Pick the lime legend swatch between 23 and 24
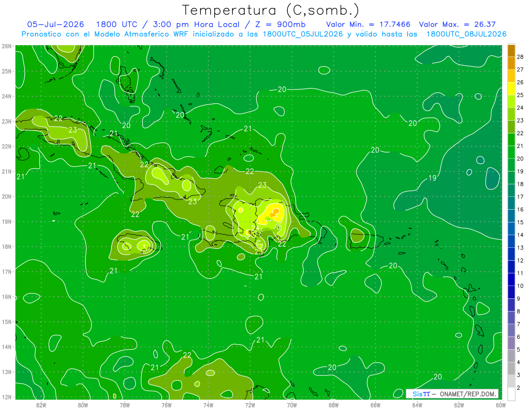Screen dimensions: 532x411 511,114
